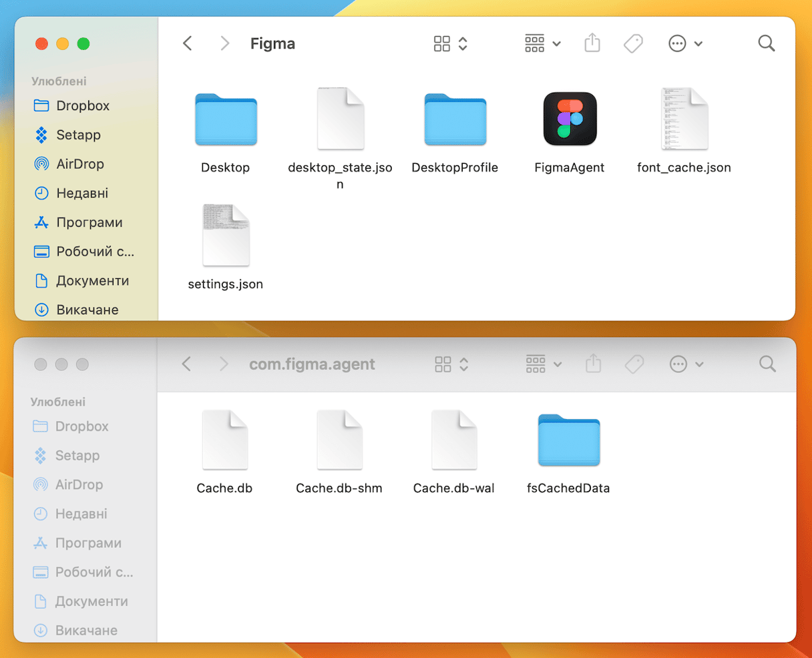Screen dimensions: 812x658
Task: Select the Cache.db-wal file
Action: (x=454, y=440)
